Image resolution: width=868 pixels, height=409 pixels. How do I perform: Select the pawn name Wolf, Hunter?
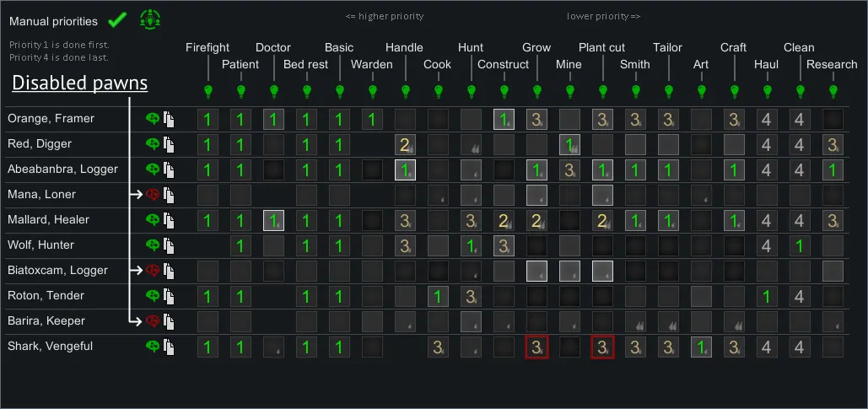tap(40, 245)
